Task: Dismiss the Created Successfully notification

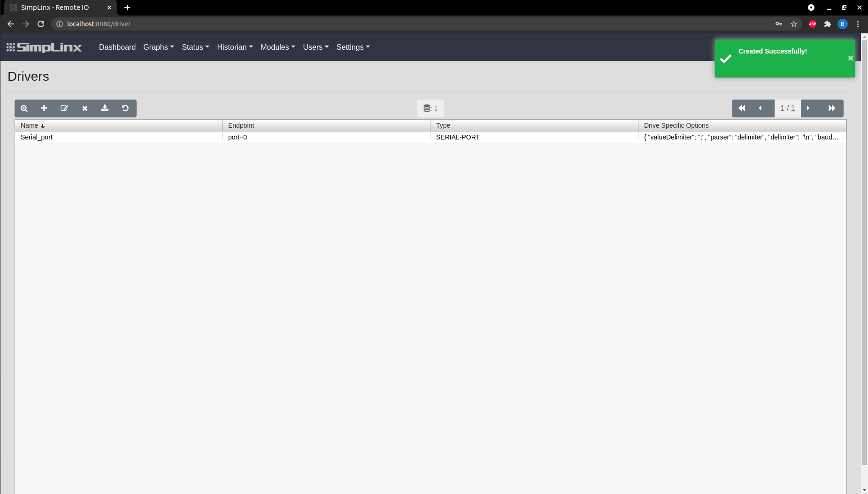Action: 850,58
